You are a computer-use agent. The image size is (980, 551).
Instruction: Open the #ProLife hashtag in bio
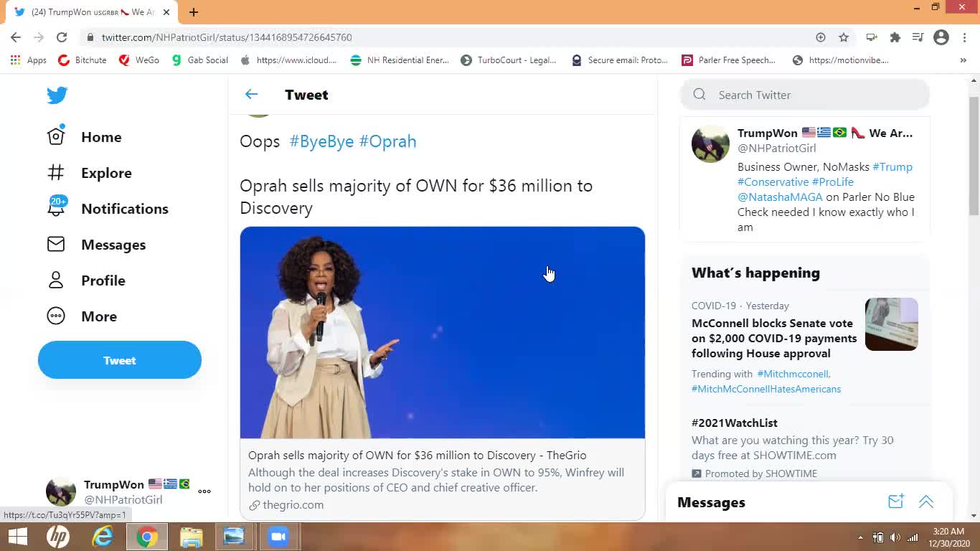[833, 182]
